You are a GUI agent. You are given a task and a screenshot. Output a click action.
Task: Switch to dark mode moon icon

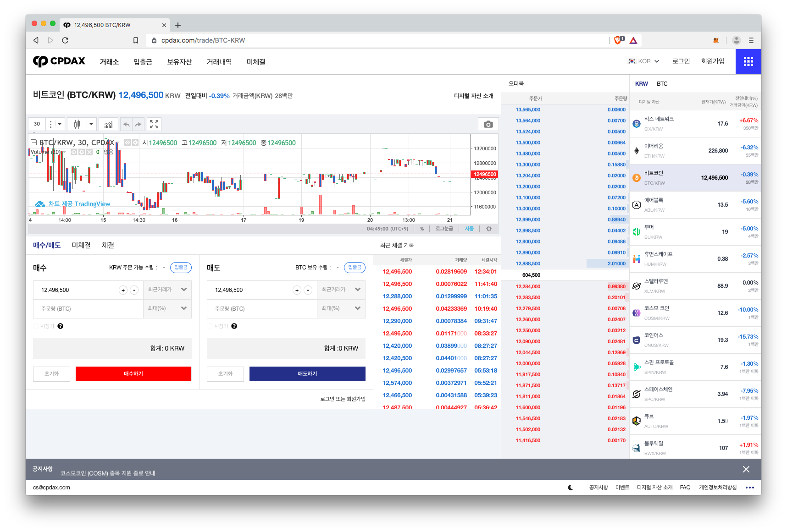point(571,488)
